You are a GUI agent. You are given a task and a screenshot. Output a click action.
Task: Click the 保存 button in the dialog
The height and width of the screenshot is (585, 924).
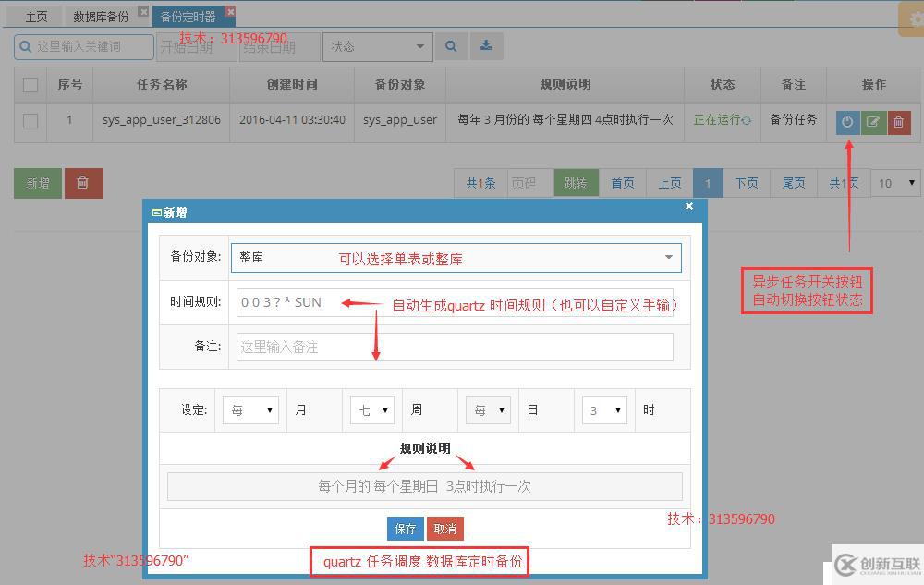tap(404, 529)
